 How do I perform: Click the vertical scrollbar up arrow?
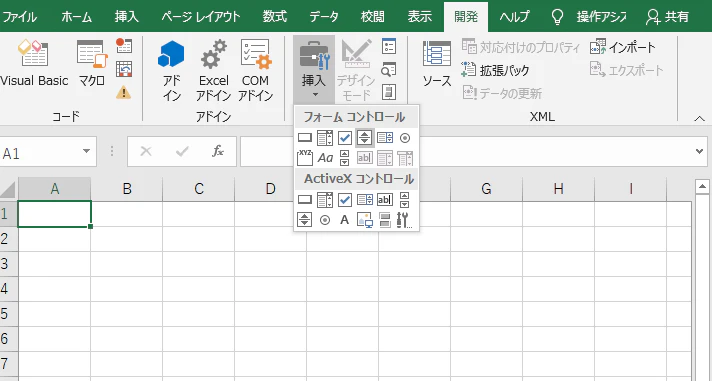tap(702, 186)
